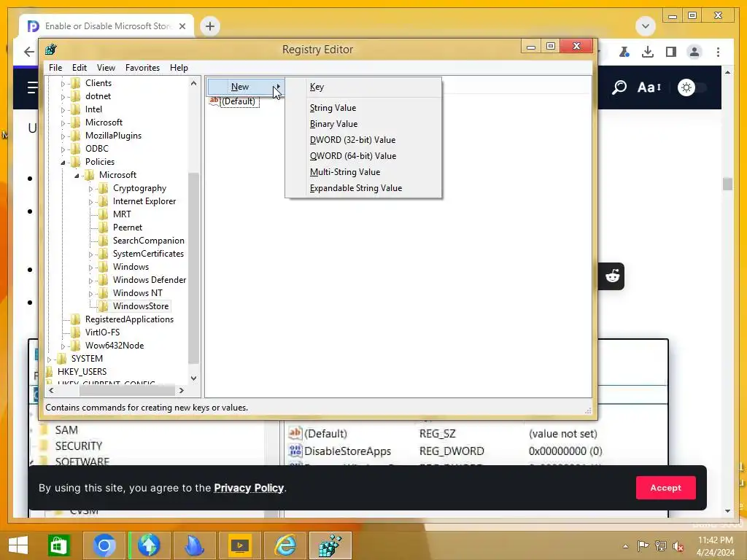
Task: Click tree pane vertical scrollbar down arrow
Action: click(193, 378)
